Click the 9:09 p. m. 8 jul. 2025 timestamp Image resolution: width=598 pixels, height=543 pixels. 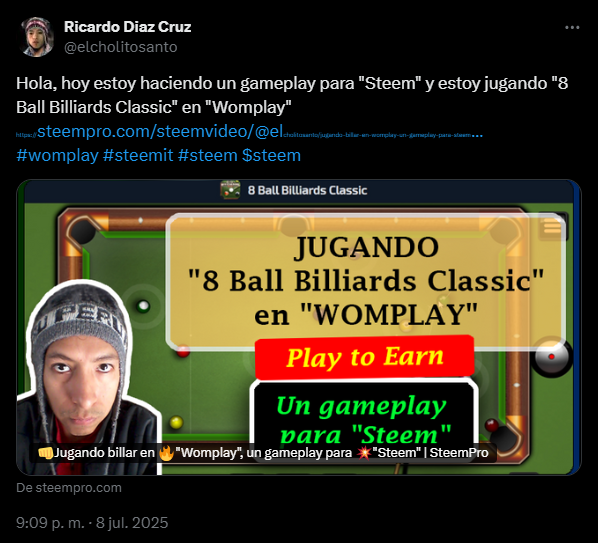coord(92,523)
